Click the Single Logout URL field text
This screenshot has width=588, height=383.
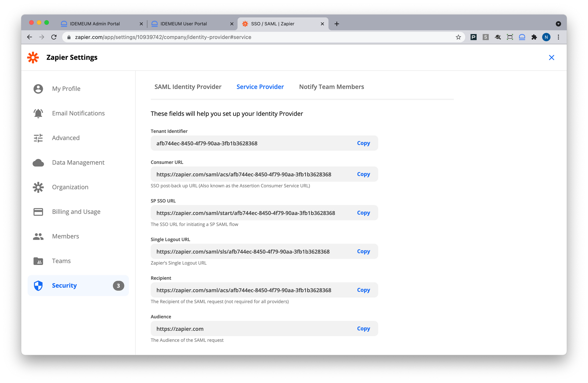pyautogui.click(x=243, y=252)
